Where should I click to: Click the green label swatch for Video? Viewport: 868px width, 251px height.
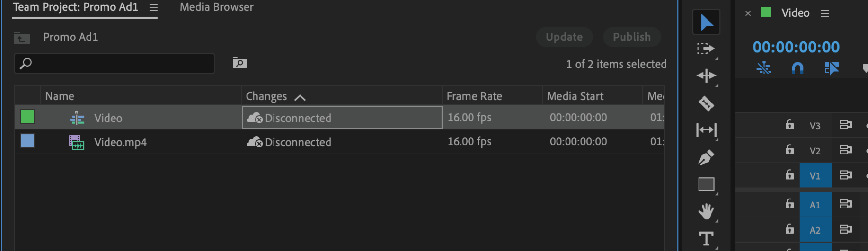27,117
